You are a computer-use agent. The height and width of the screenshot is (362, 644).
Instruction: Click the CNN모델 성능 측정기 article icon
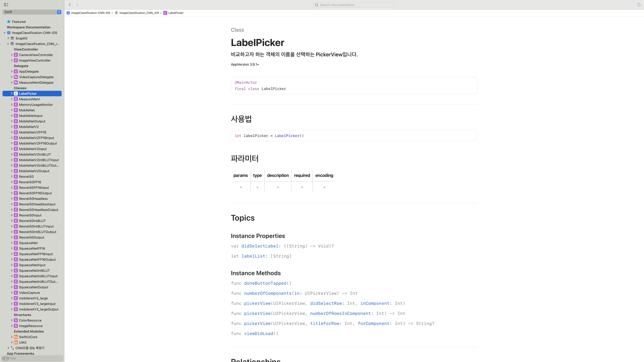click(12, 348)
